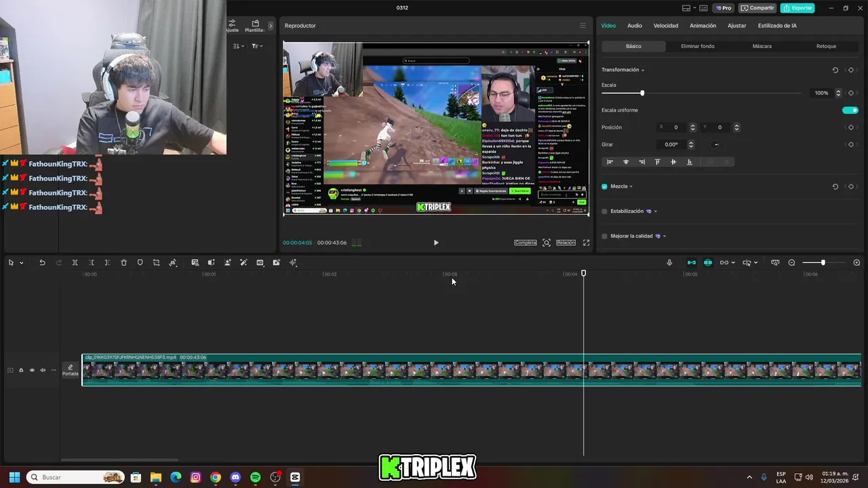Toggle the Escala uniforme switch

click(850, 110)
